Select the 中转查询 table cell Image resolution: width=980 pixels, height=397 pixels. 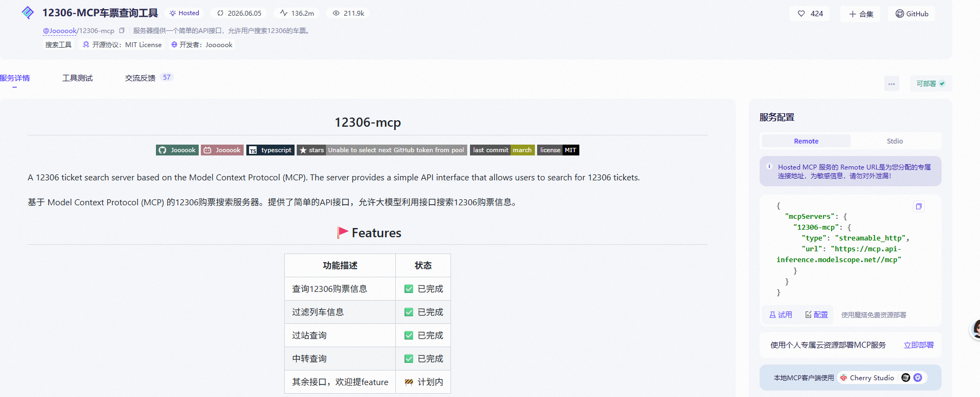(x=340, y=359)
